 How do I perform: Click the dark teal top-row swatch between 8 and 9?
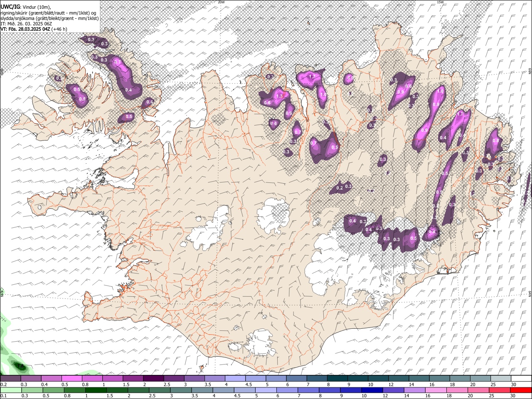point(337,378)
